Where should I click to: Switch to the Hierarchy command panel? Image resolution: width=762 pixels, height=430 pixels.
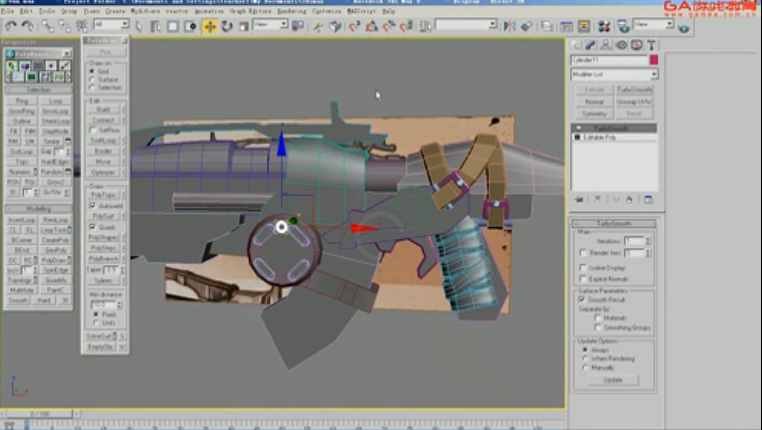pos(606,45)
